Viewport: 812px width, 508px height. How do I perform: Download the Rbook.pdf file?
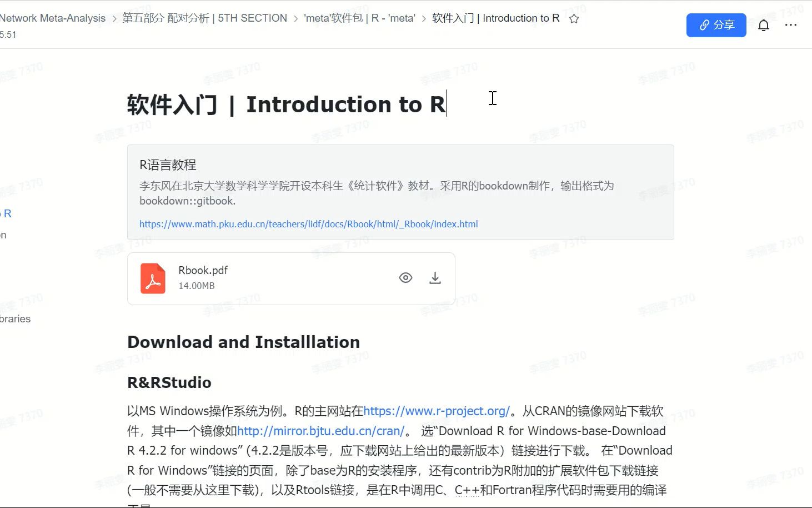pos(435,278)
